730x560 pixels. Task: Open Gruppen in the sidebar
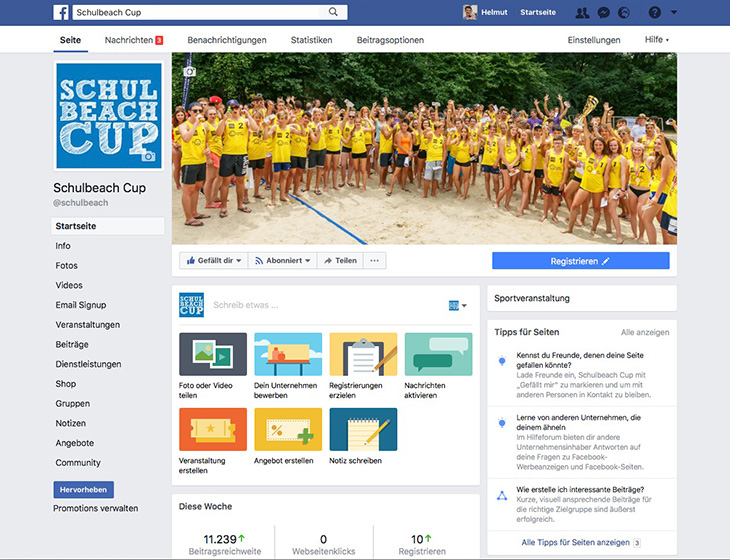pos(73,404)
